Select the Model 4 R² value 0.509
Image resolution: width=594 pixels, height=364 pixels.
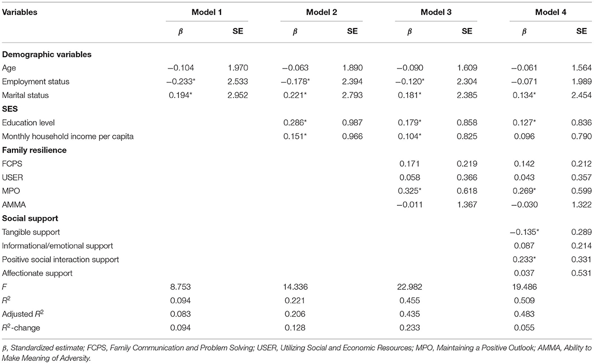[x=524, y=300]
